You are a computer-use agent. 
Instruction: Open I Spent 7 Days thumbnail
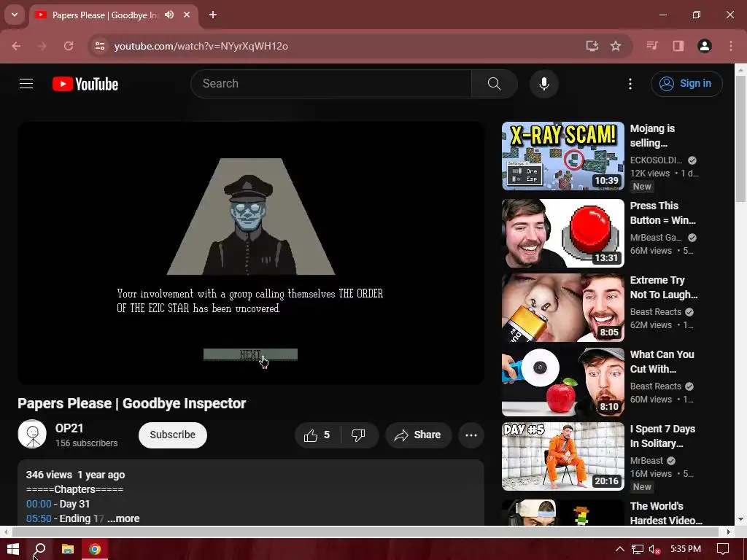[562, 456]
